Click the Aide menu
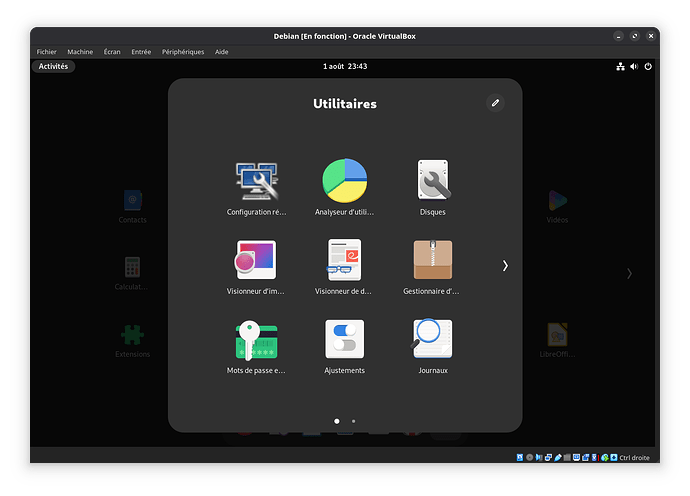 222,52
